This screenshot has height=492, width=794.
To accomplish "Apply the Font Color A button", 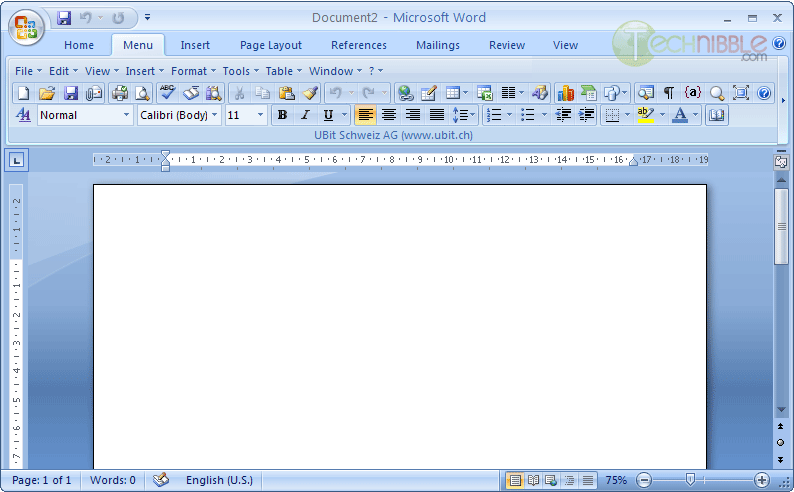I will pos(680,115).
